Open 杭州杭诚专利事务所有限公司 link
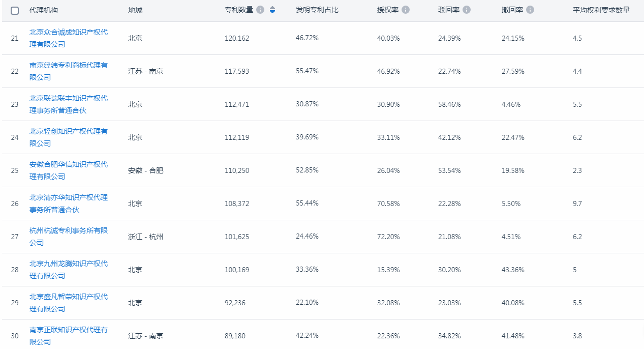644x349 pixels. pyautogui.click(x=69, y=237)
